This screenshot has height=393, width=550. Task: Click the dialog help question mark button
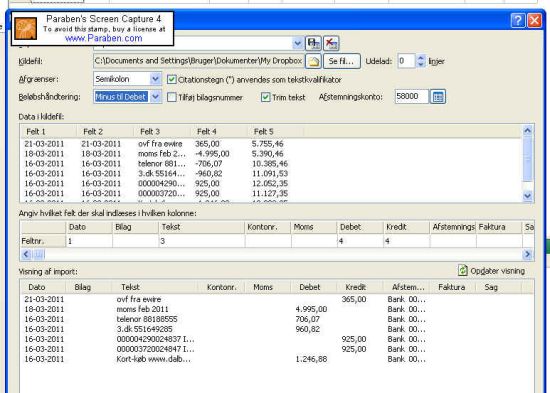(518, 21)
